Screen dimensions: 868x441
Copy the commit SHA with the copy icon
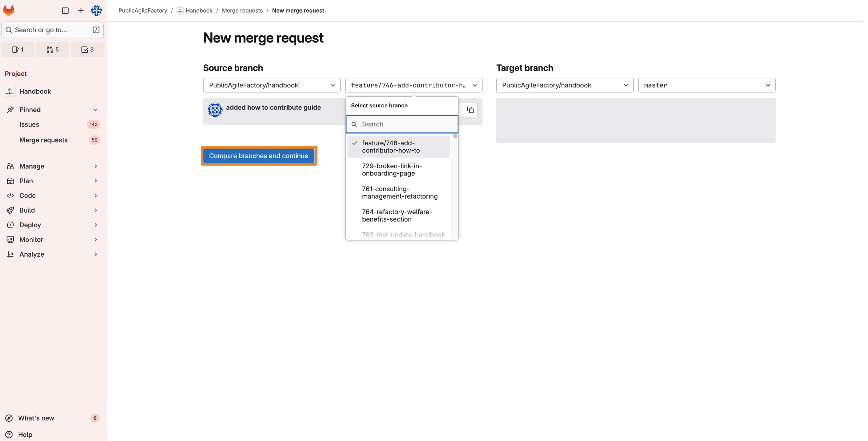[470, 110]
